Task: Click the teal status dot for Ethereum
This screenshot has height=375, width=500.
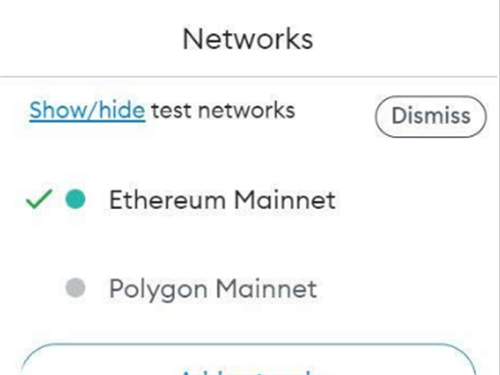Action: [75, 199]
